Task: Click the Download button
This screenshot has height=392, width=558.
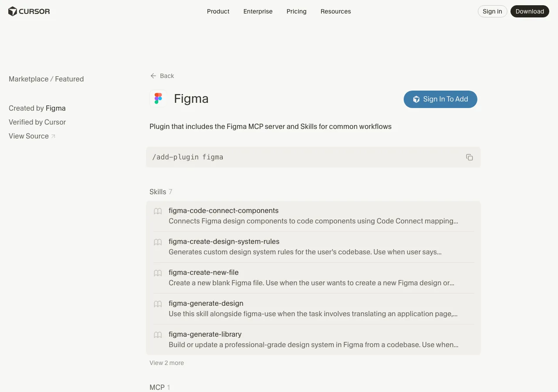Action: (530, 11)
